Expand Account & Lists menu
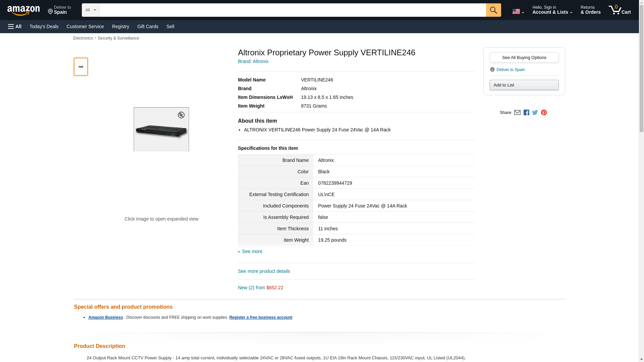 (x=552, y=10)
